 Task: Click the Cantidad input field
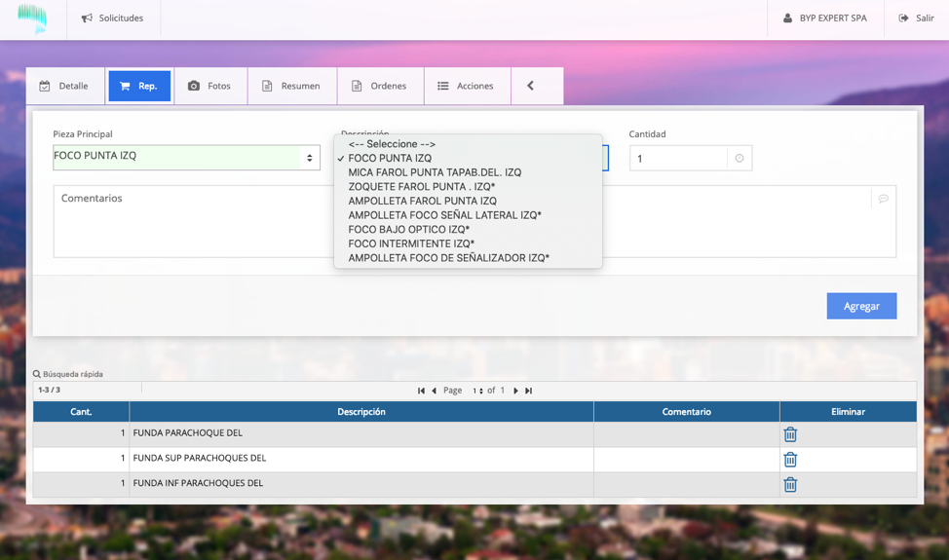tap(678, 159)
